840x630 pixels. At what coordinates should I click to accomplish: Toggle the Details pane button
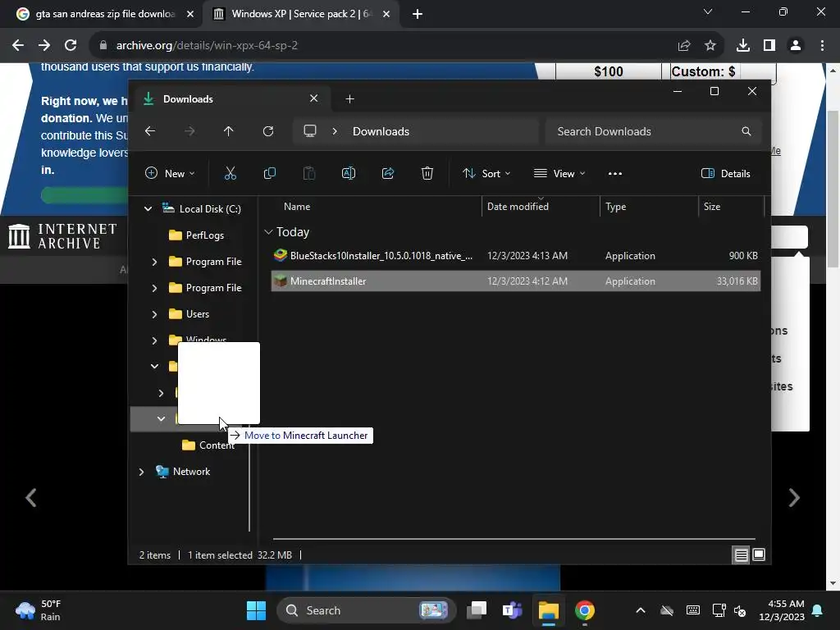[x=726, y=174]
